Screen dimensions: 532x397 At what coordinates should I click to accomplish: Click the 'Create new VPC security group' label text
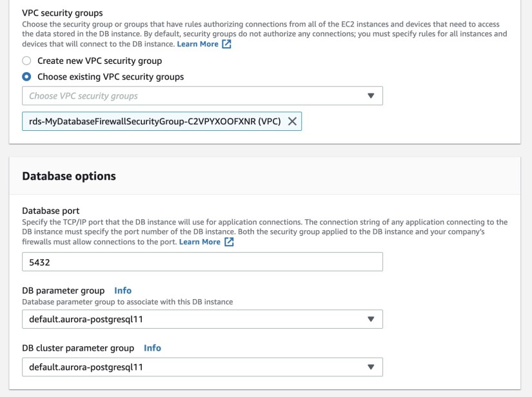(x=99, y=61)
